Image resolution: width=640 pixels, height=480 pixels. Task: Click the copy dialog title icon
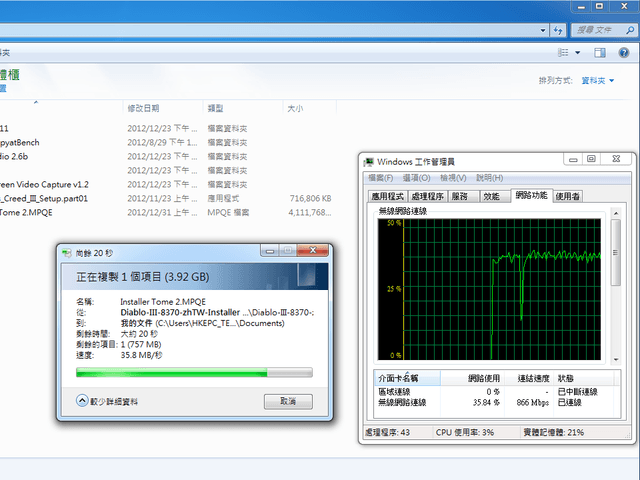coord(67,253)
